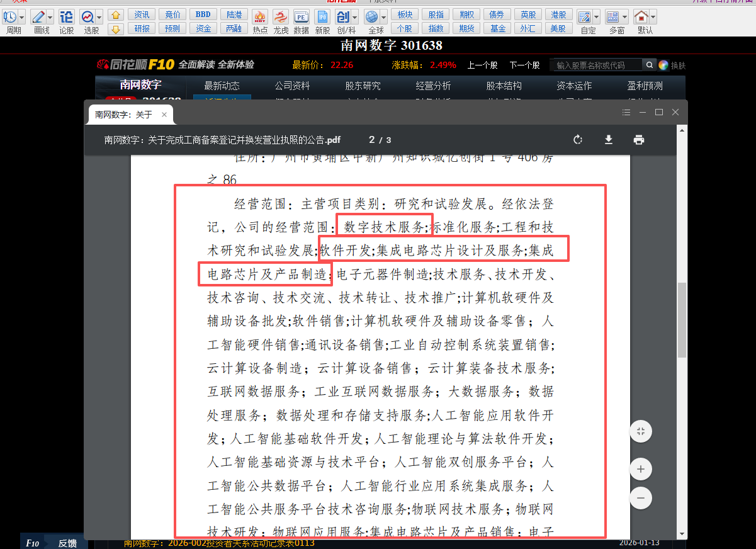This screenshot has height=549, width=756.
Task: Open the 多窗 multi-window icon
Action: (612, 17)
